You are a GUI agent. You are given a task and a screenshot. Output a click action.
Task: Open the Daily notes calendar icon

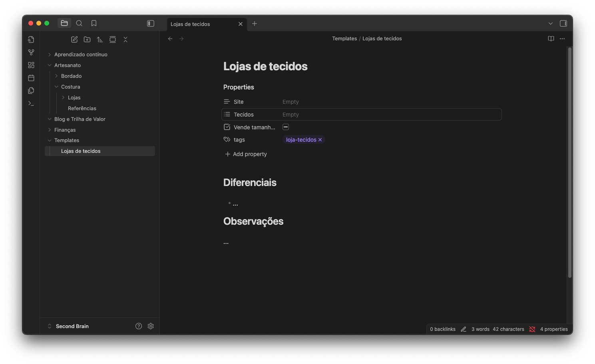click(x=31, y=77)
